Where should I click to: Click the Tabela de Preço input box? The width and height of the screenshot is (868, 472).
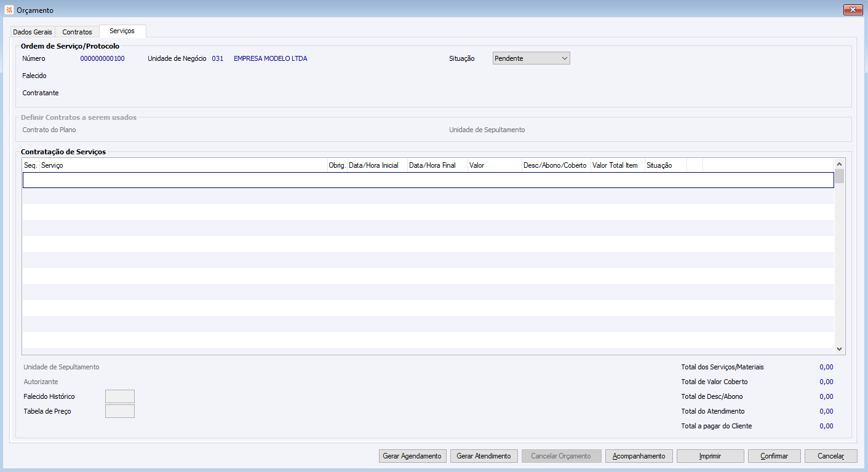coord(120,411)
